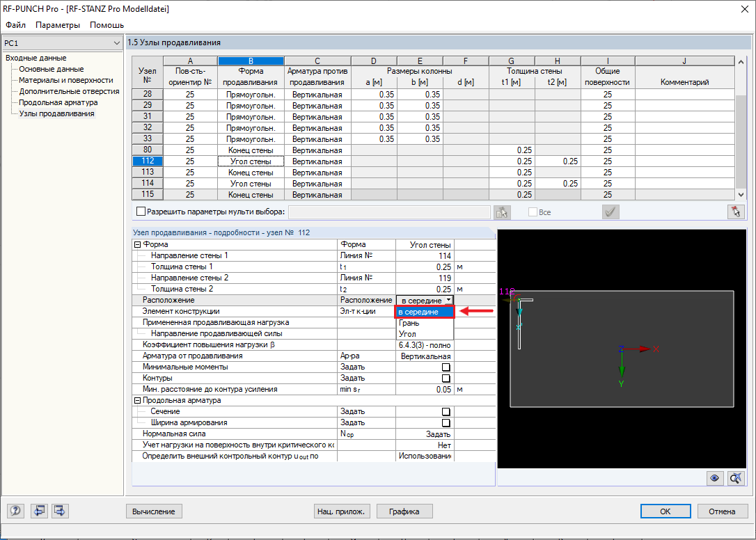This screenshot has width=756, height=540.
Task: Open the Параметры menu
Action: click(x=58, y=24)
